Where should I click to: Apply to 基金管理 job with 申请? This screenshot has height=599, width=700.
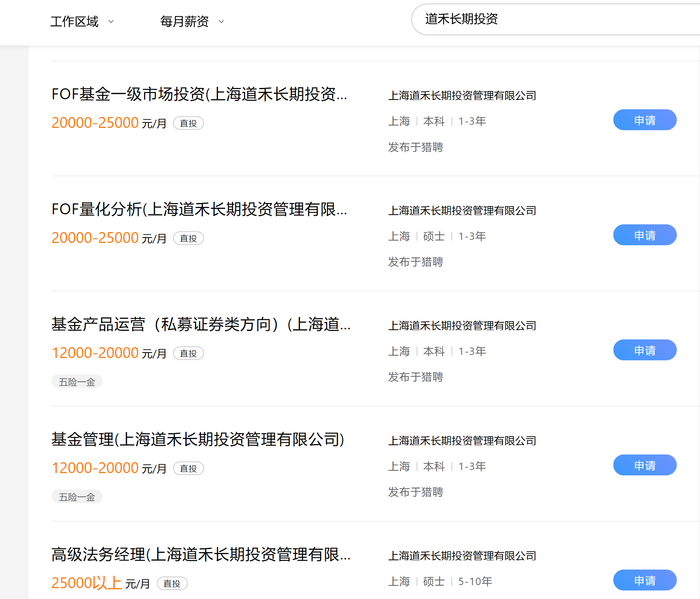click(645, 465)
